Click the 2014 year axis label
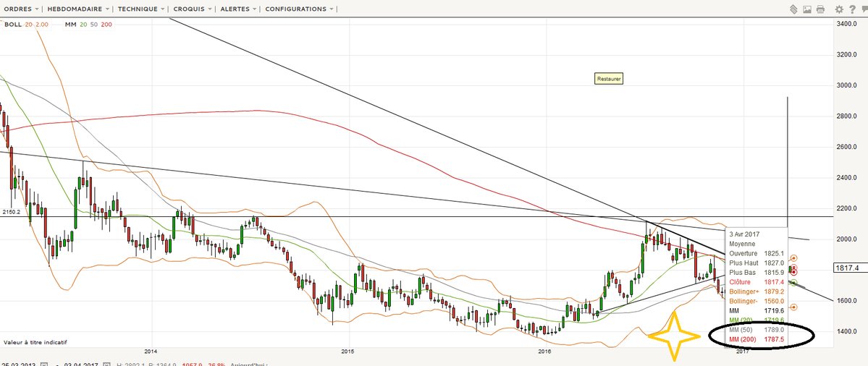Viewport: 868px width, 366px height. (x=151, y=351)
